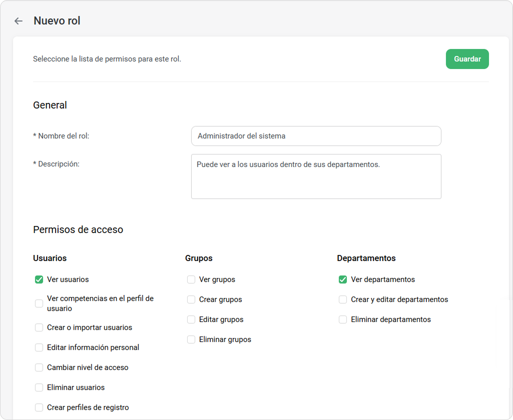Enable Crear perfiles de registro
Screen dimensions: 513x420
[x=39, y=407]
